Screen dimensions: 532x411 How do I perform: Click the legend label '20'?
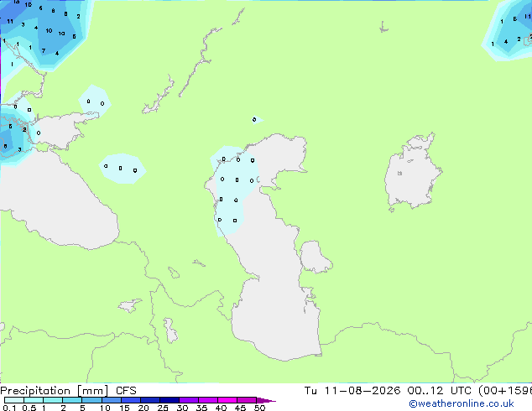(143, 408)
